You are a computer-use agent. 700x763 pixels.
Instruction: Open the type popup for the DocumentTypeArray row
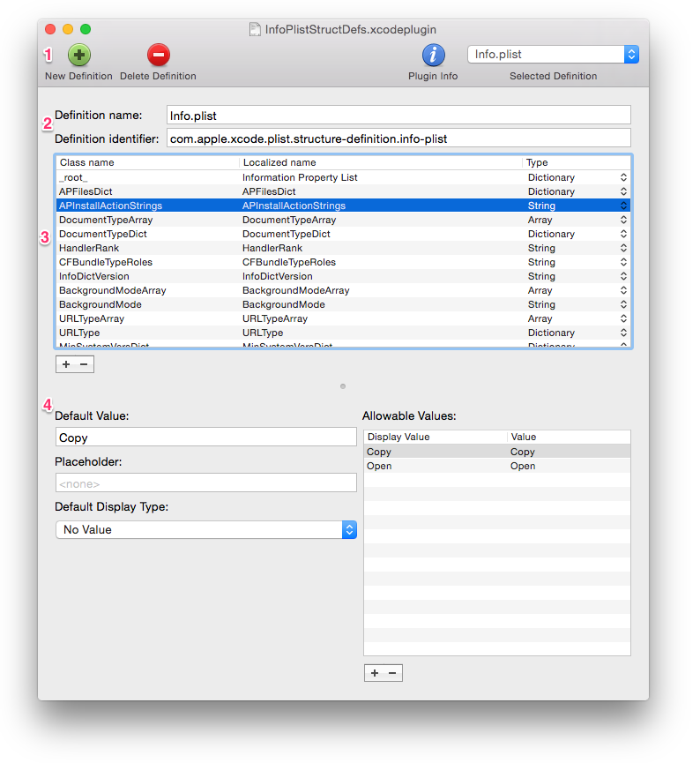pyautogui.click(x=623, y=220)
